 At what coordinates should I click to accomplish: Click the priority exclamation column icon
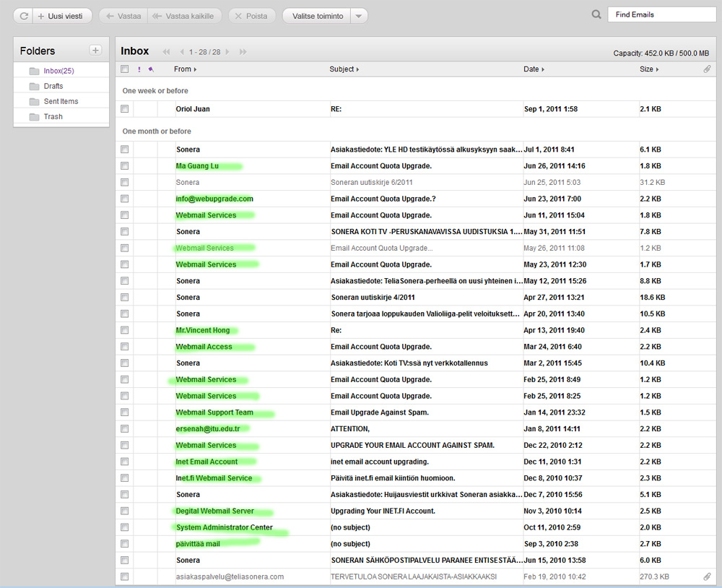pyautogui.click(x=139, y=69)
